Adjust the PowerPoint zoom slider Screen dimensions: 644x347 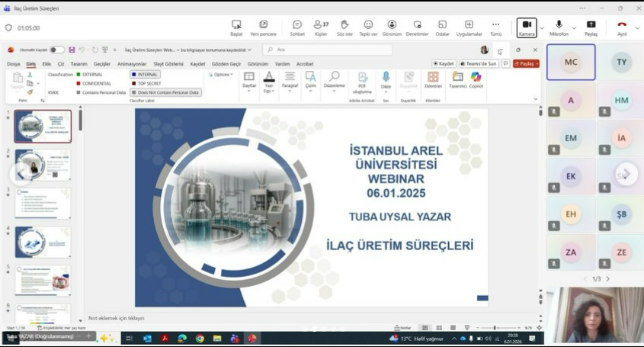[x=495, y=328]
